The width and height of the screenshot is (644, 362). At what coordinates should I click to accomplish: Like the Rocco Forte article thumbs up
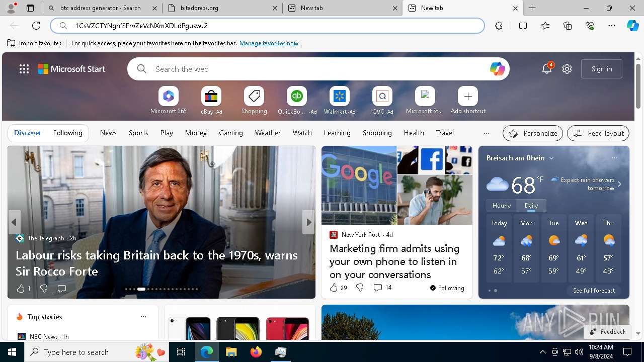[21, 288]
